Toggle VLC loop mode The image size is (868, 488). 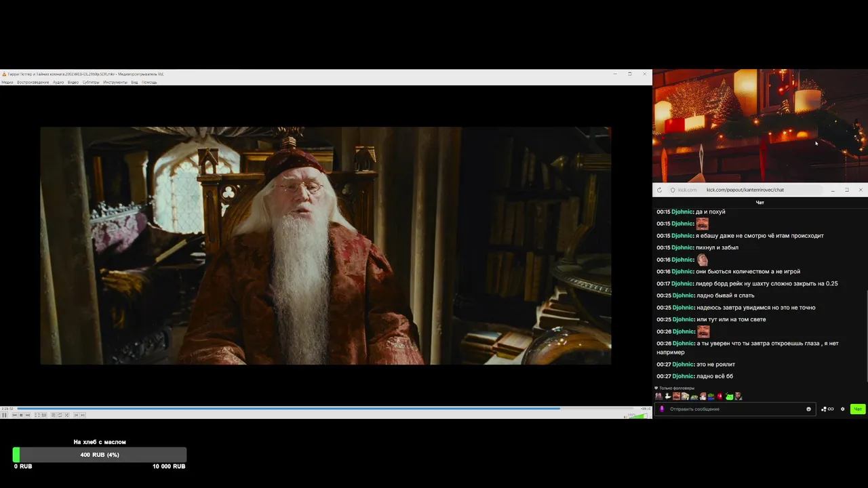pyautogui.click(x=60, y=415)
